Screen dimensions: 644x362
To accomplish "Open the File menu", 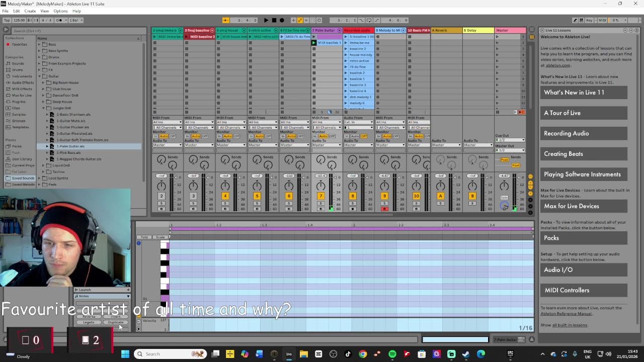I will 5,11.
